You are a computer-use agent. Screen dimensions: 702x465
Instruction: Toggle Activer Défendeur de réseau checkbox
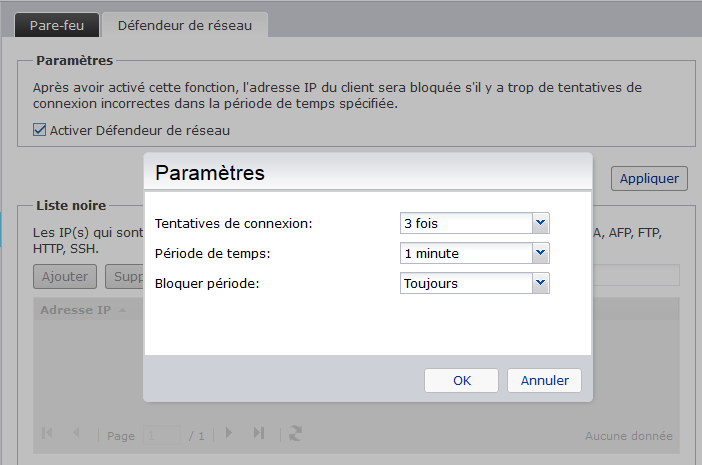(x=40, y=130)
